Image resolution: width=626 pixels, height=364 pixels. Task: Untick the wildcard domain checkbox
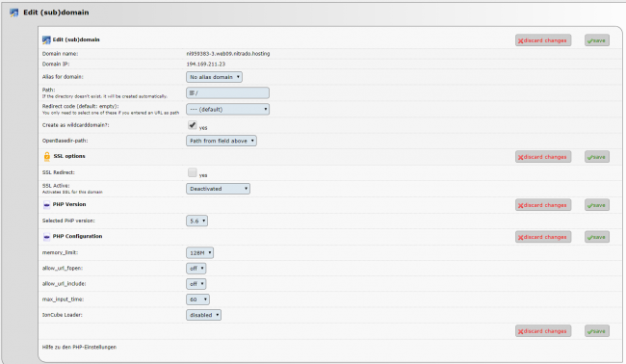192,125
